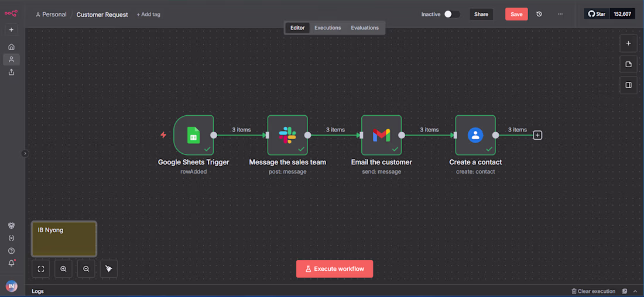Click the Customer Request workflow name
Image resolution: width=644 pixels, height=297 pixels.
pyautogui.click(x=102, y=15)
